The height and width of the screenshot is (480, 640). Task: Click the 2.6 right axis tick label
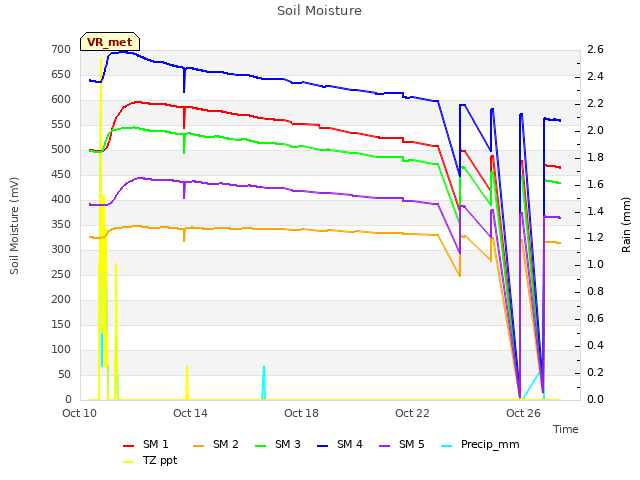tap(595, 49)
